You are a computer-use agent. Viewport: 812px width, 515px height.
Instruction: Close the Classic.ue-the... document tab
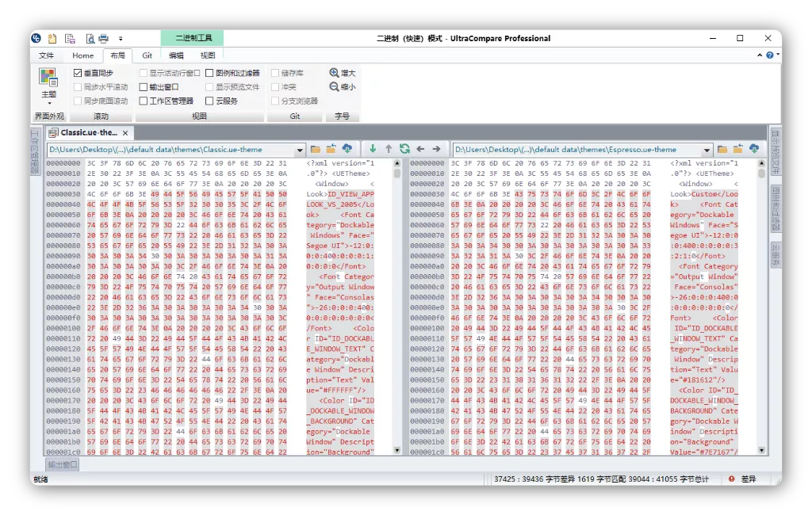125,133
